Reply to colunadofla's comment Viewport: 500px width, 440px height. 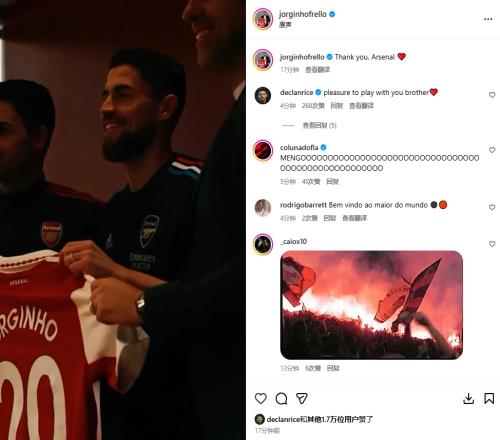pyautogui.click(x=332, y=181)
